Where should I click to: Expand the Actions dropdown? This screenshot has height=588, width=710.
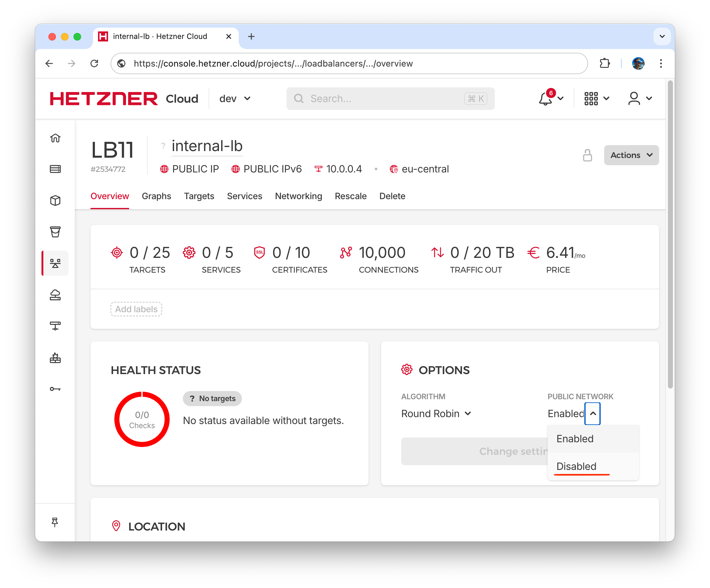(x=631, y=155)
